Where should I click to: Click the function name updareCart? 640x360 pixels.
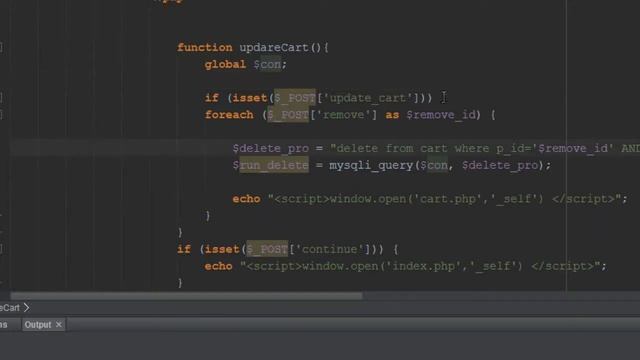click(x=274, y=48)
